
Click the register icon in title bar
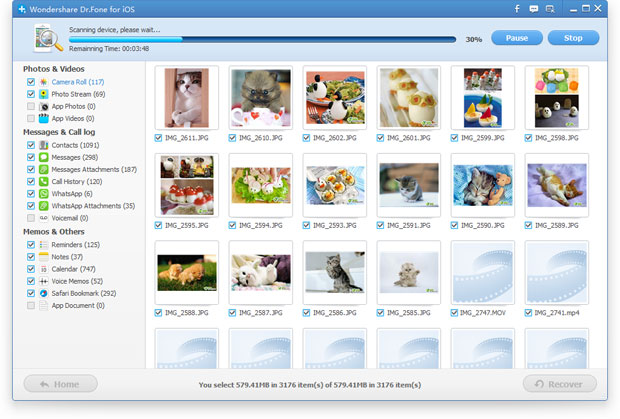coord(550,9)
